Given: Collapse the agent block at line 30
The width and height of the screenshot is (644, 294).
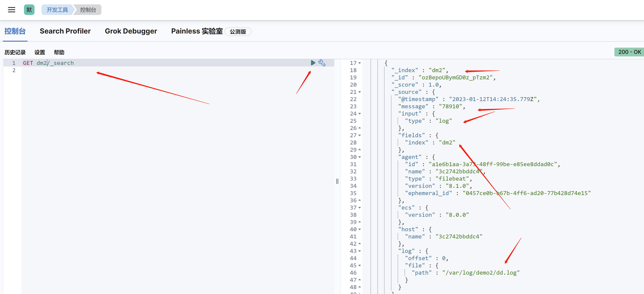Looking at the screenshot, I should pyautogui.click(x=360, y=157).
